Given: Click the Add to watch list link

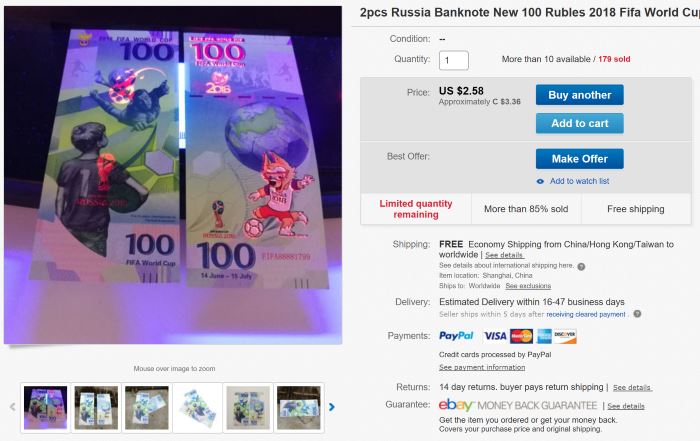Looking at the screenshot, I should point(579,181).
